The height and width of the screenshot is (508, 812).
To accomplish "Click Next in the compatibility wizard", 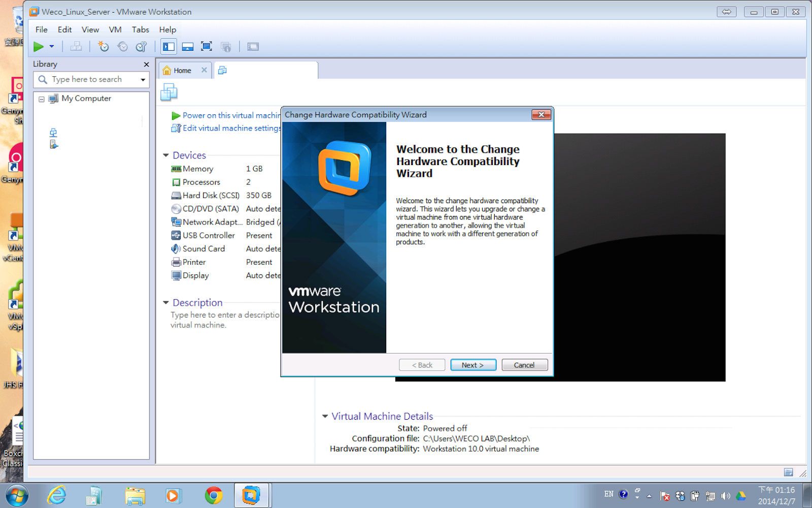I will [x=473, y=365].
